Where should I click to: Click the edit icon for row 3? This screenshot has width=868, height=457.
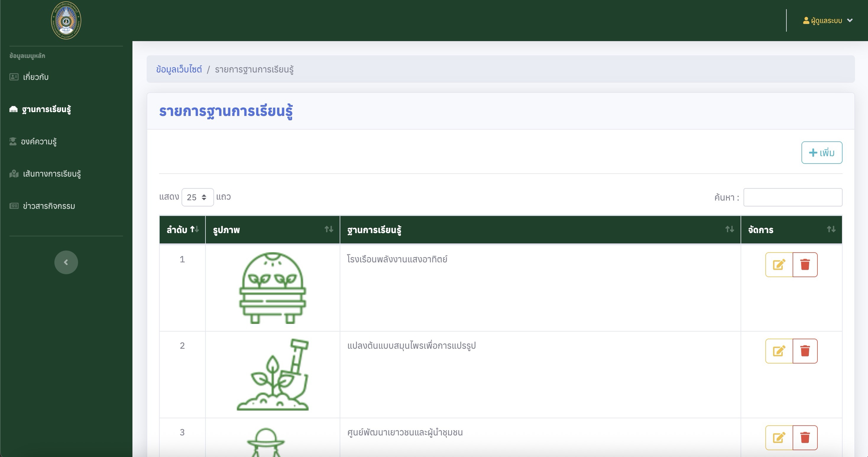(x=779, y=437)
